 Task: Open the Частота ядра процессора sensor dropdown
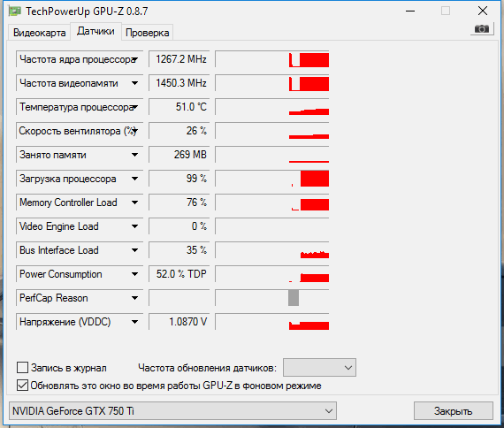[x=135, y=59]
